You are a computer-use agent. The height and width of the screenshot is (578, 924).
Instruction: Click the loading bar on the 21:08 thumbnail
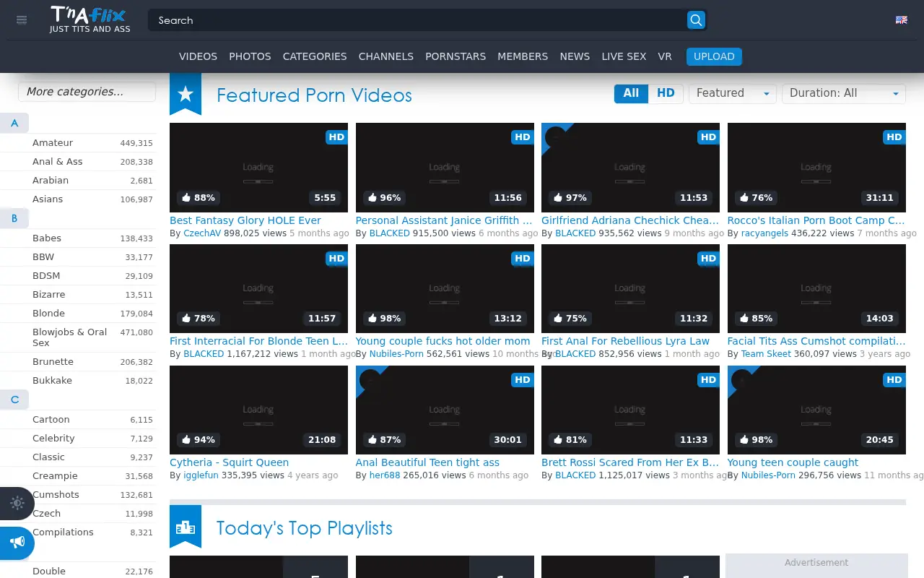point(258,423)
